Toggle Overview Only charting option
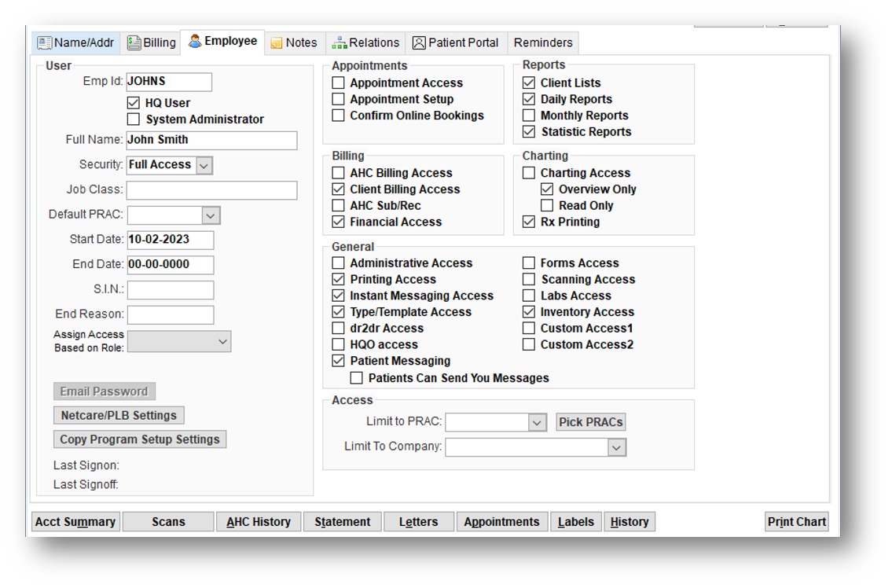The height and width of the screenshot is (588, 892). [547, 189]
